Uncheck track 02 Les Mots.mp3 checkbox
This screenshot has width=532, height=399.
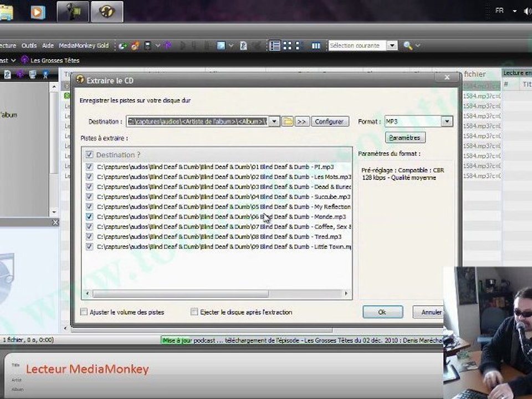[89, 177]
